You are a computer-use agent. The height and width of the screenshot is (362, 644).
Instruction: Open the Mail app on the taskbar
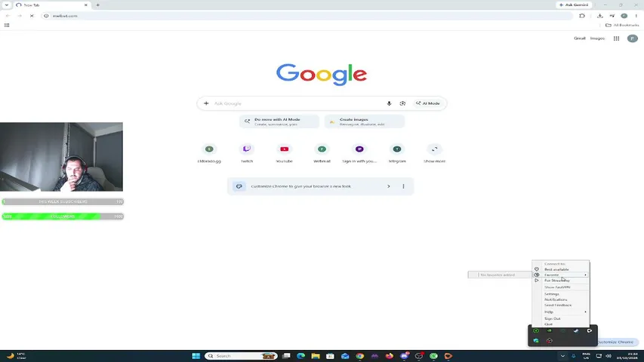click(x=345, y=356)
